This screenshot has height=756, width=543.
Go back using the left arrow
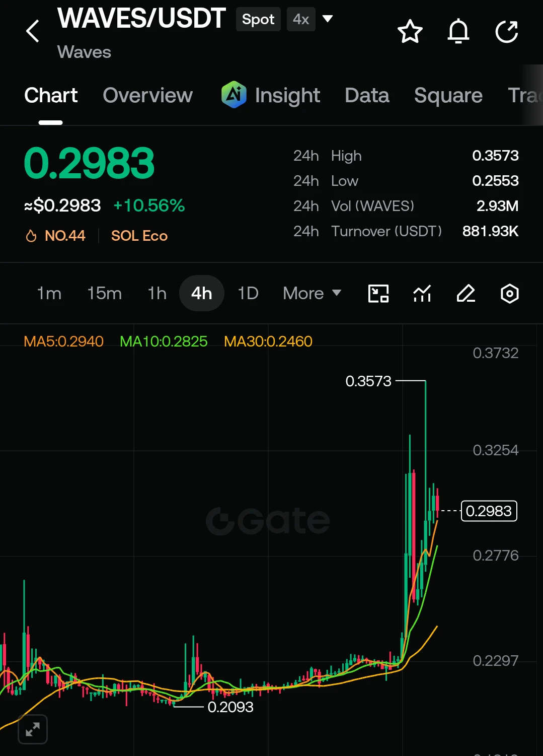pos(33,31)
